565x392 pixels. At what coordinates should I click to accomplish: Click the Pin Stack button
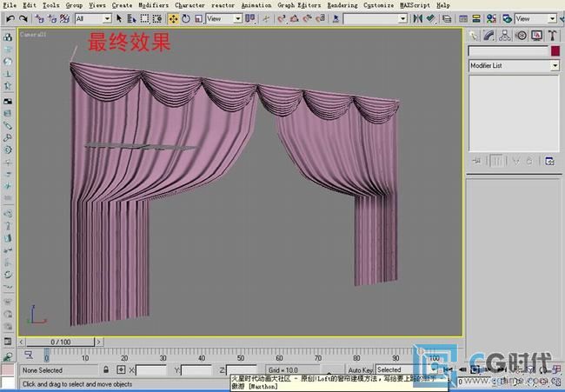(x=477, y=161)
